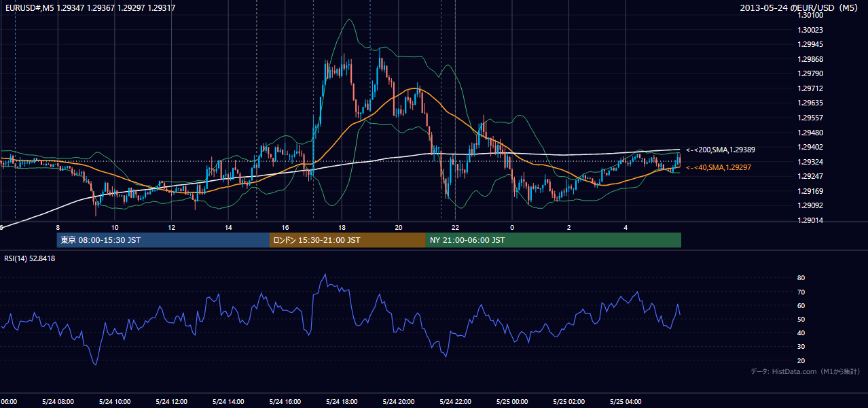The width and height of the screenshot is (868, 408).
Task: Select the NY 21:00-06:00 JST session bar
Action: (554, 240)
